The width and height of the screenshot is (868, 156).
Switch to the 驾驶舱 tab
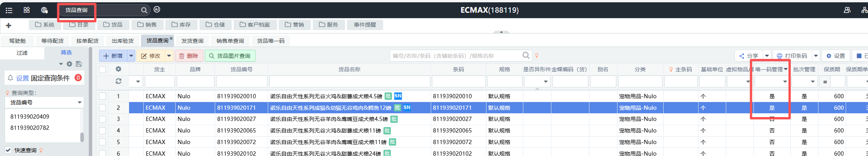coord(17,41)
